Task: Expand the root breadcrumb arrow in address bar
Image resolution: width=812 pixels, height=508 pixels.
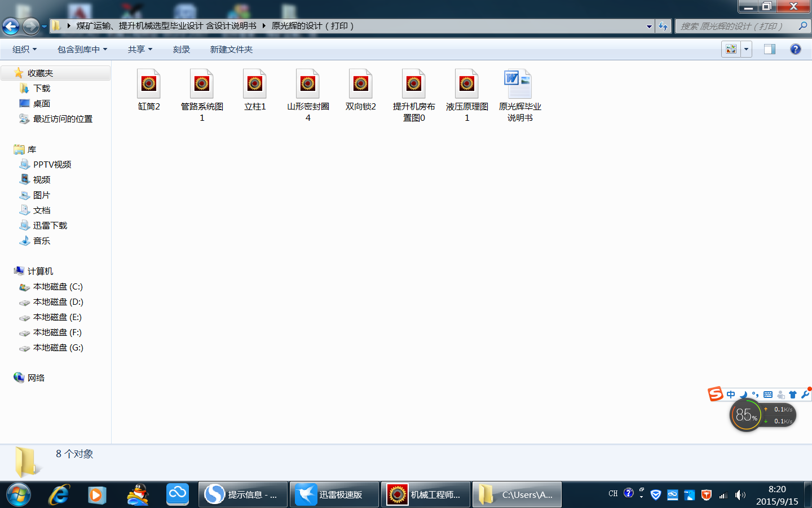Action: click(x=69, y=26)
